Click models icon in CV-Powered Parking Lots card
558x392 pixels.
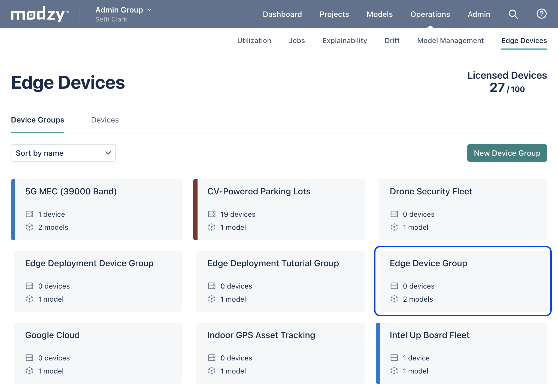tap(212, 227)
